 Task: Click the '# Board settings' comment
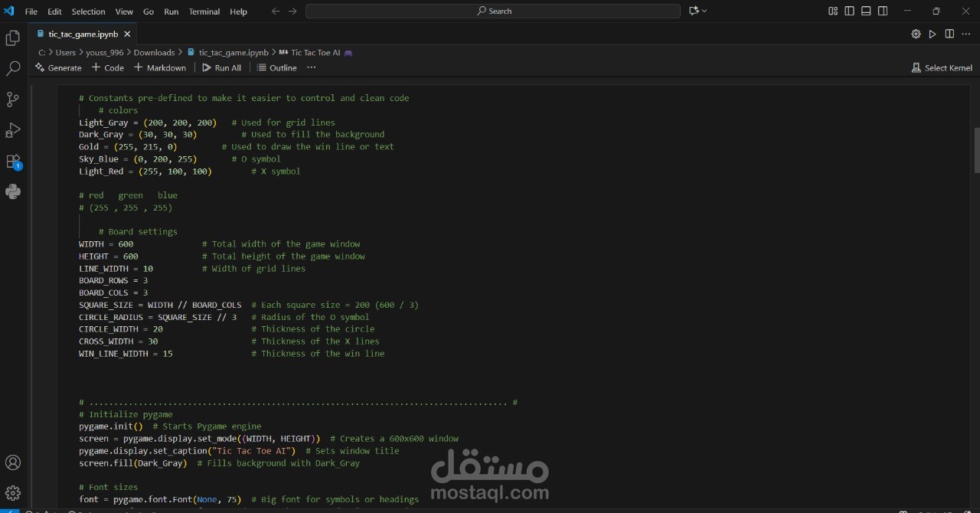[x=138, y=232]
